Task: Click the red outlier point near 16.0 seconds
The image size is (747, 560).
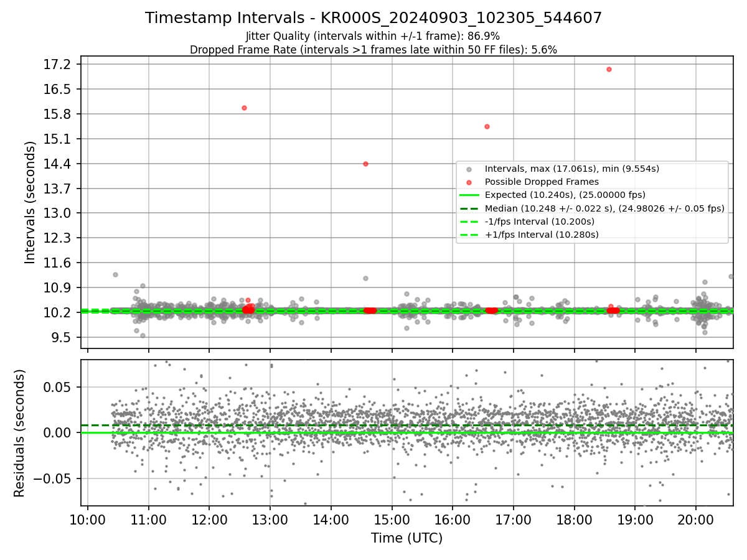Action: point(244,108)
